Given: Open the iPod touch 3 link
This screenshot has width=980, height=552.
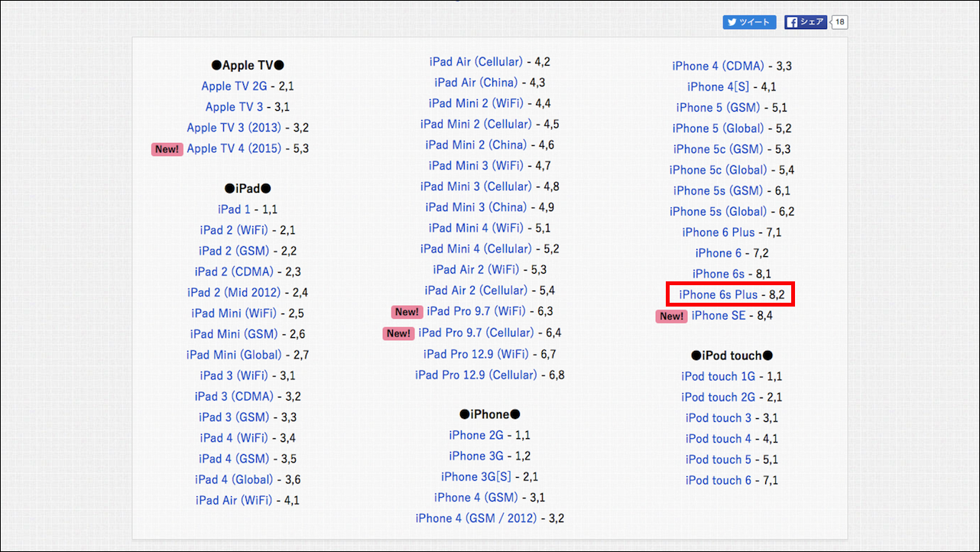Looking at the screenshot, I should click(719, 417).
